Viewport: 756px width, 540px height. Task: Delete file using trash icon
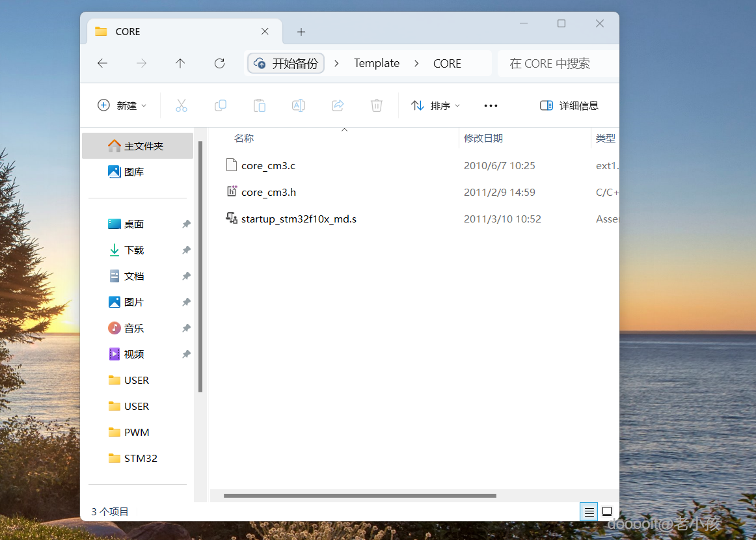(376, 105)
